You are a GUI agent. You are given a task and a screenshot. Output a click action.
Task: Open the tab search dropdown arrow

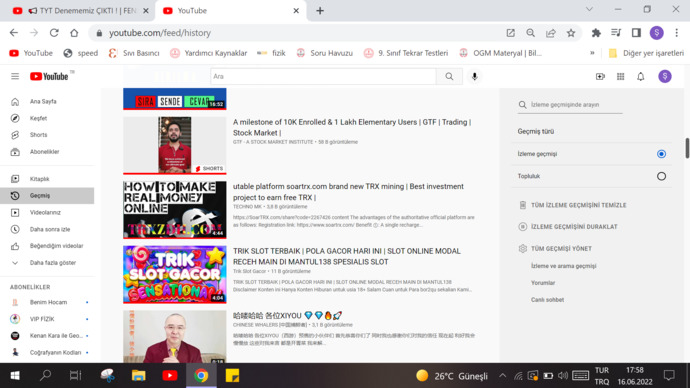pos(589,9)
